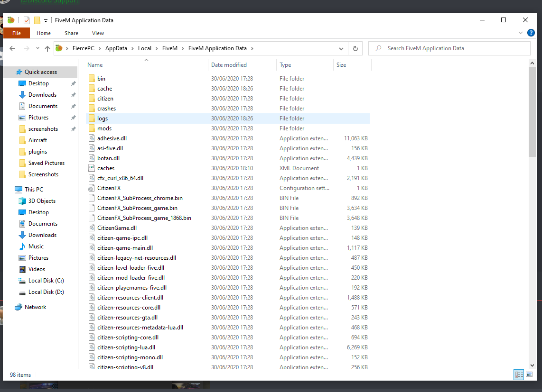Select the botan.dll file icon

[92, 158]
